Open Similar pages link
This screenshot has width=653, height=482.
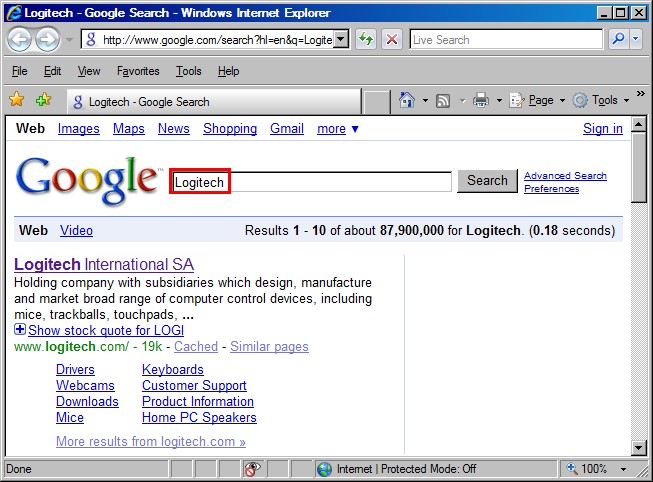point(269,347)
